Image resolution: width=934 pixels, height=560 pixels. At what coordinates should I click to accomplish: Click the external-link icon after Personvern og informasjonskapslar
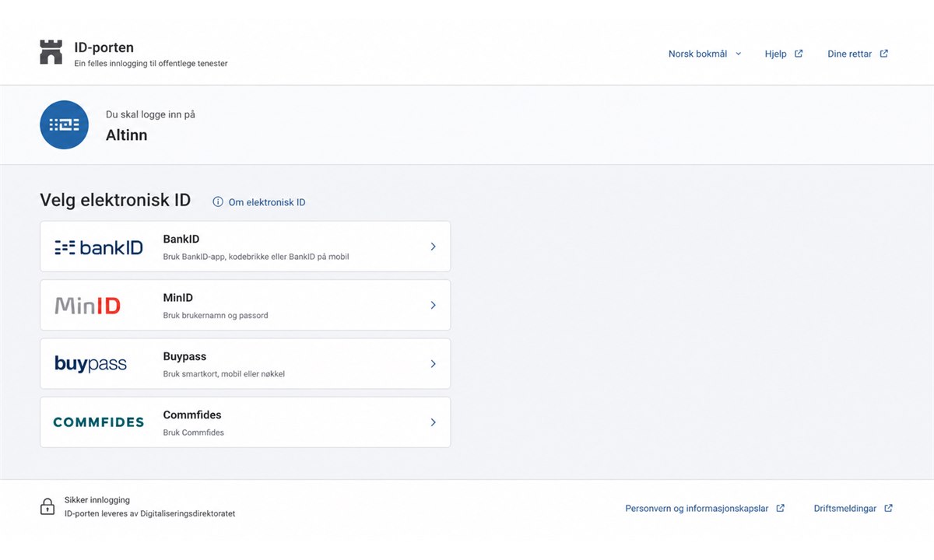click(781, 509)
